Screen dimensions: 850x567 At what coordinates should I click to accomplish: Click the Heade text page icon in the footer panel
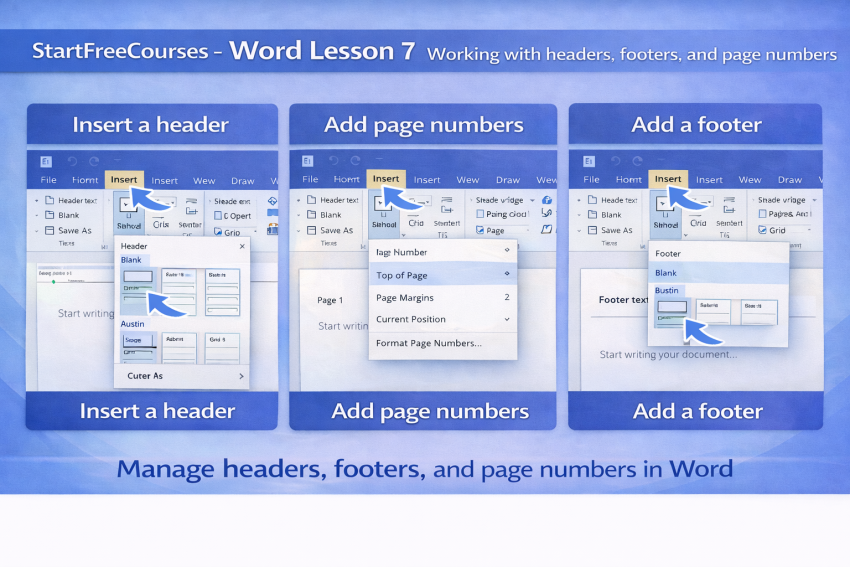(x=593, y=199)
